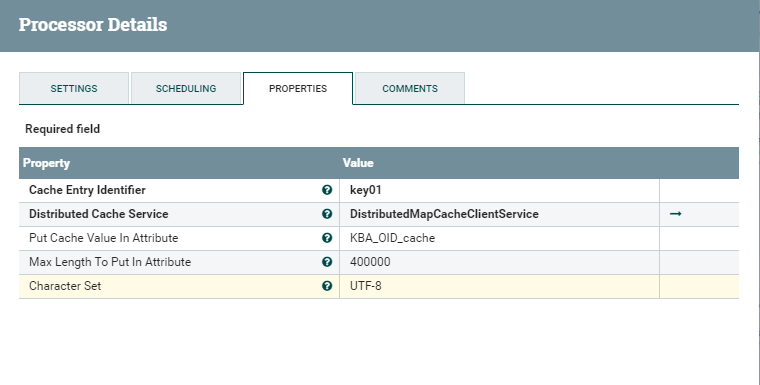Select the Properties tab
760x385 pixels.
298,88
